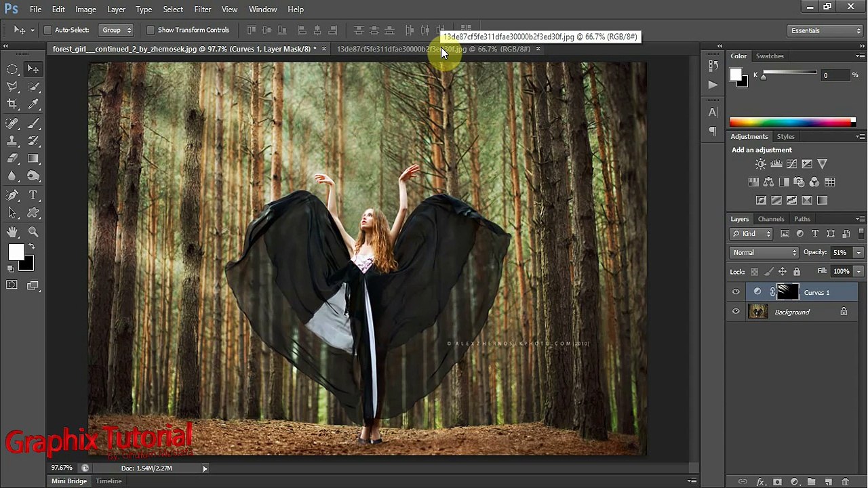Select the Elliptical Marquee tool
Screen dimensions: 868x488
click(12, 68)
